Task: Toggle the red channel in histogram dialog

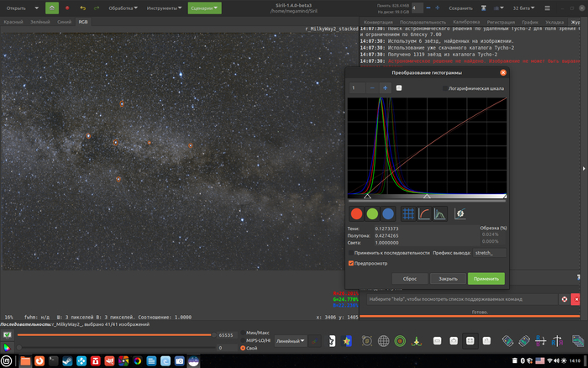Action: (x=357, y=214)
